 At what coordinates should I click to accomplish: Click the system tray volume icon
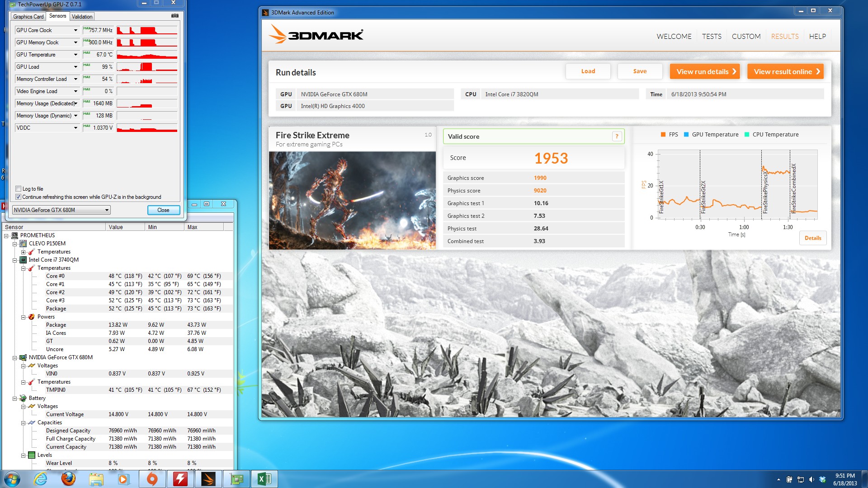pos(811,479)
